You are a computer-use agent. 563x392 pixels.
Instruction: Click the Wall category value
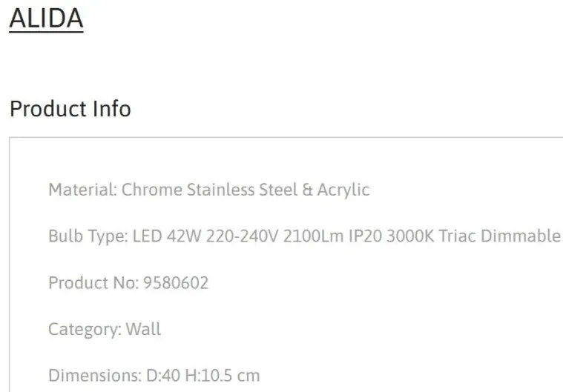pyautogui.click(x=143, y=329)
